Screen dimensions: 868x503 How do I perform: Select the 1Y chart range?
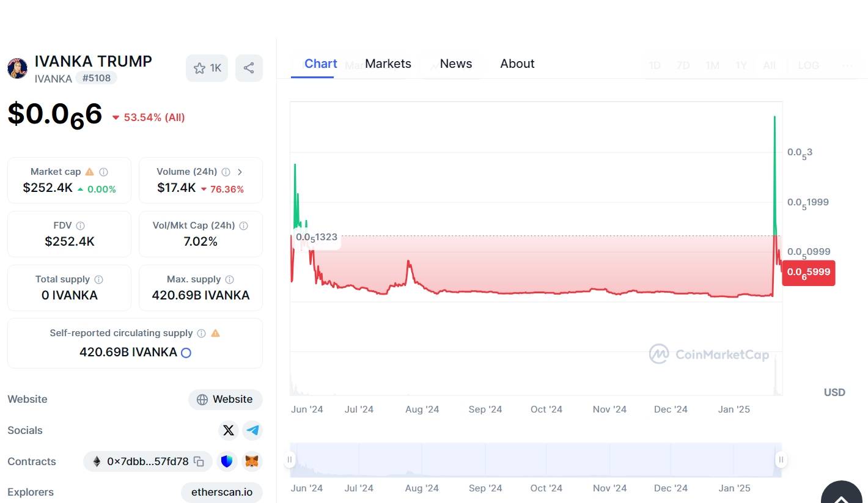click(x=741, y=65)
